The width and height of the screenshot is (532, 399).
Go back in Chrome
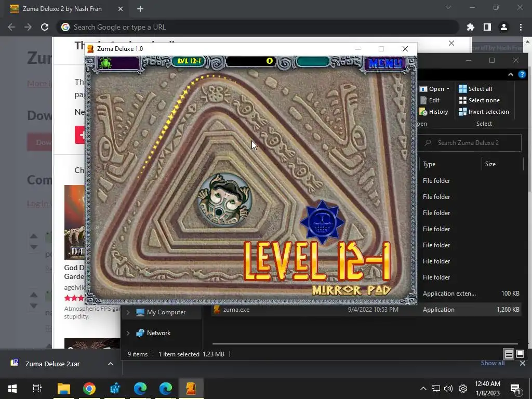coord(11,27)
